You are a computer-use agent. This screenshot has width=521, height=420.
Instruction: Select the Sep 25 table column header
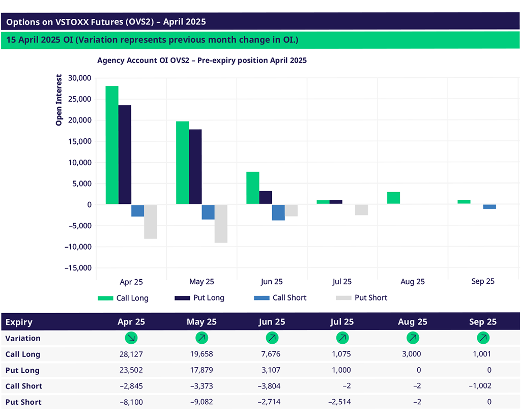click(483, 322)
